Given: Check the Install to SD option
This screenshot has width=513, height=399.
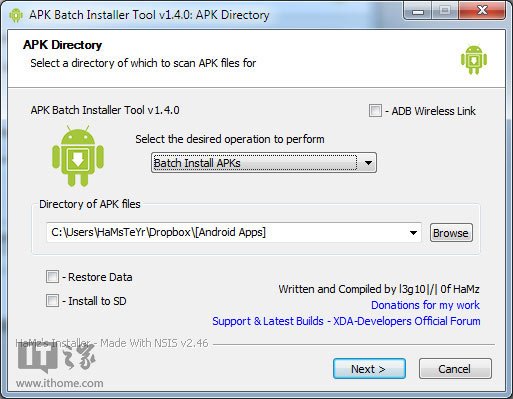Looking at the screenshot, I should 52,301.
